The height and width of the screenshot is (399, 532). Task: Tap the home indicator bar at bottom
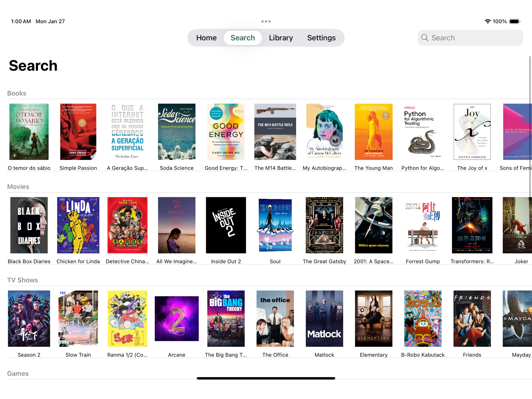[x=266, y=378]
